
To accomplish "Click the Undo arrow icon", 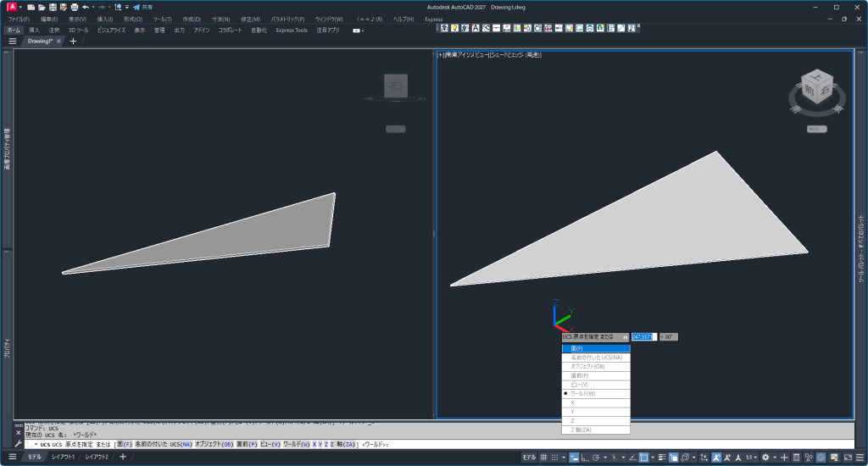I will [x=86, y=7].
